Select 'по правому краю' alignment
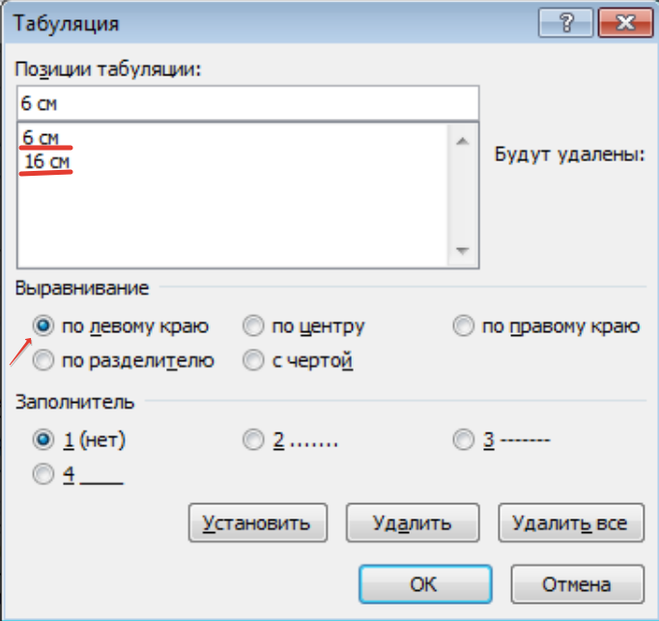Viewport: 659px width, 621px height. click(x=463, y=326)
